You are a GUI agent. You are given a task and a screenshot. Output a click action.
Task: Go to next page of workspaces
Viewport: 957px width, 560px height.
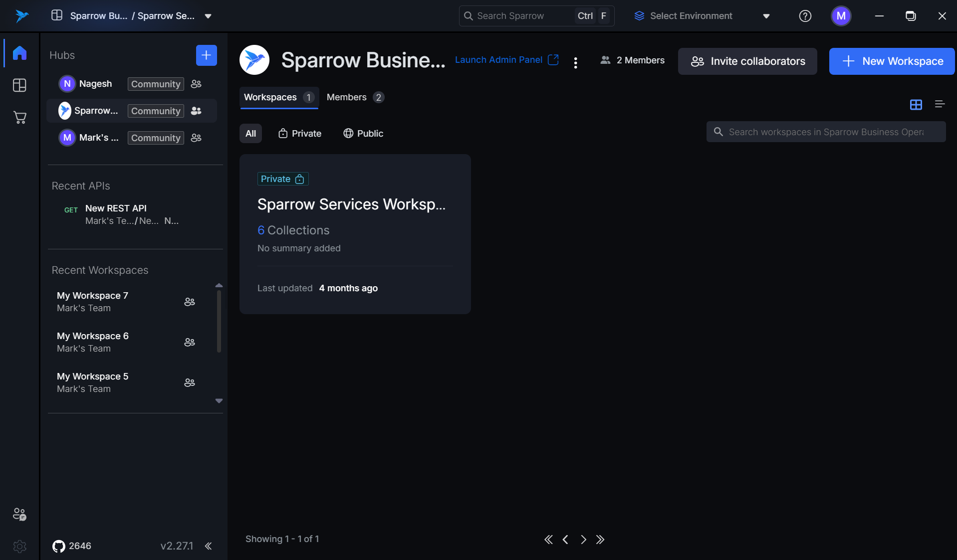(583, 540)
